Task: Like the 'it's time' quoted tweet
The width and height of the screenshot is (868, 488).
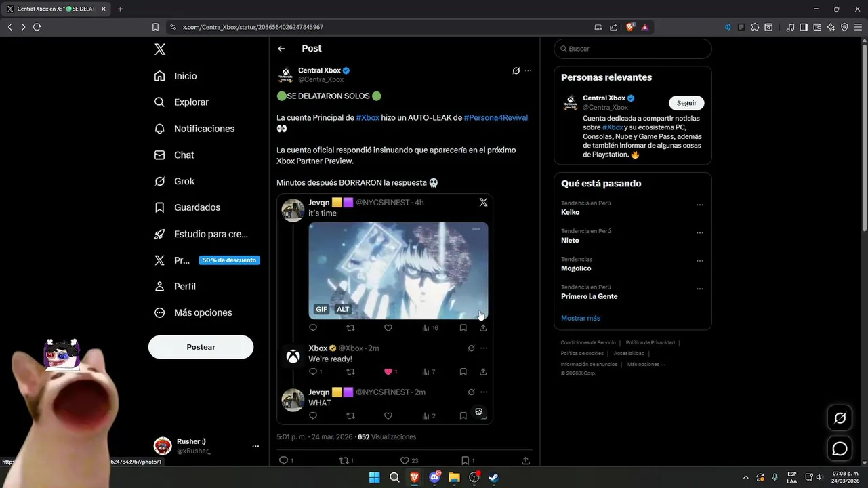Action: click(x=388, y=327)
